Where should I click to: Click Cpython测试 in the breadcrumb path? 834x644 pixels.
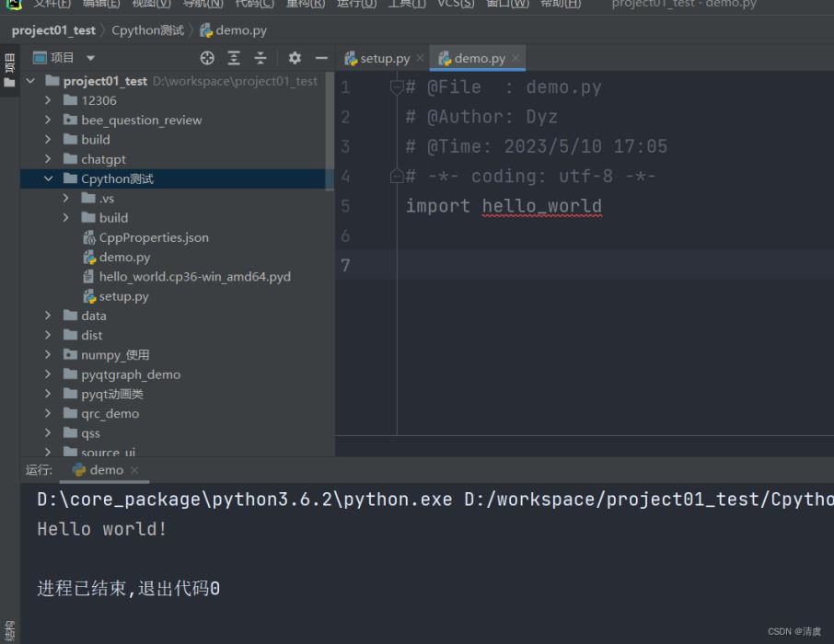pyautogui.click(x=147, y=30)
